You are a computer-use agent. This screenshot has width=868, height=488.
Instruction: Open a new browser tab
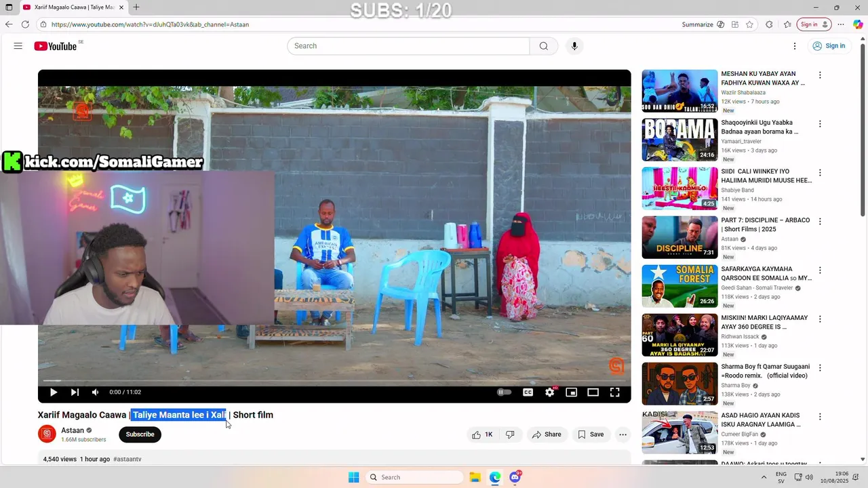[x=136, y=7]
